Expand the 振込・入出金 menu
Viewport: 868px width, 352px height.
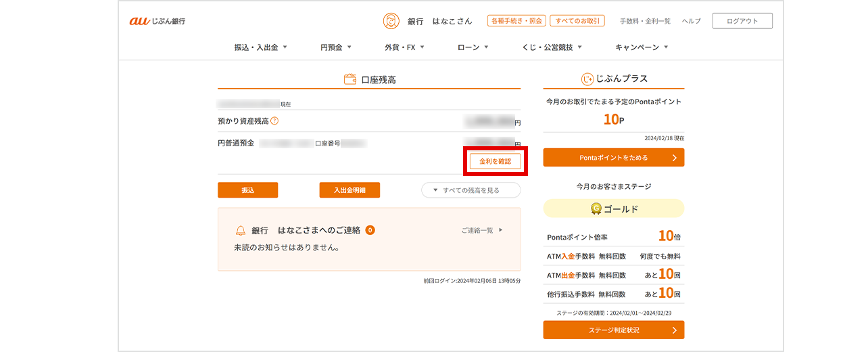point(260,47)
